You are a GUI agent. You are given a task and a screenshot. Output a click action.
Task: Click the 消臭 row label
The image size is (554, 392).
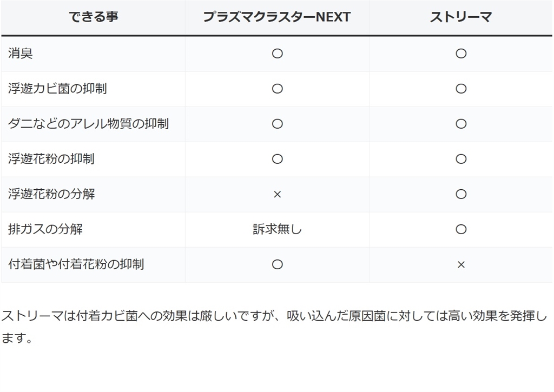tap(21, 54)
